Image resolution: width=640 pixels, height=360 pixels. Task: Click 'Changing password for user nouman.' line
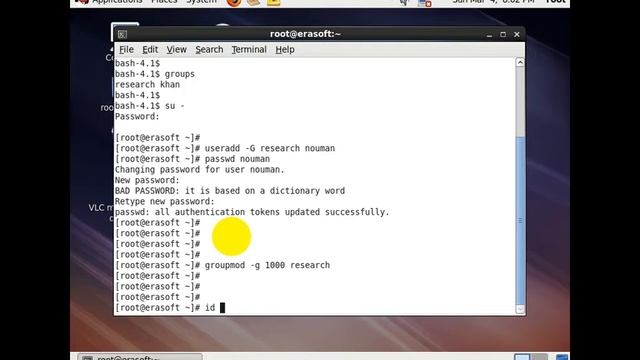coord(200,169)
